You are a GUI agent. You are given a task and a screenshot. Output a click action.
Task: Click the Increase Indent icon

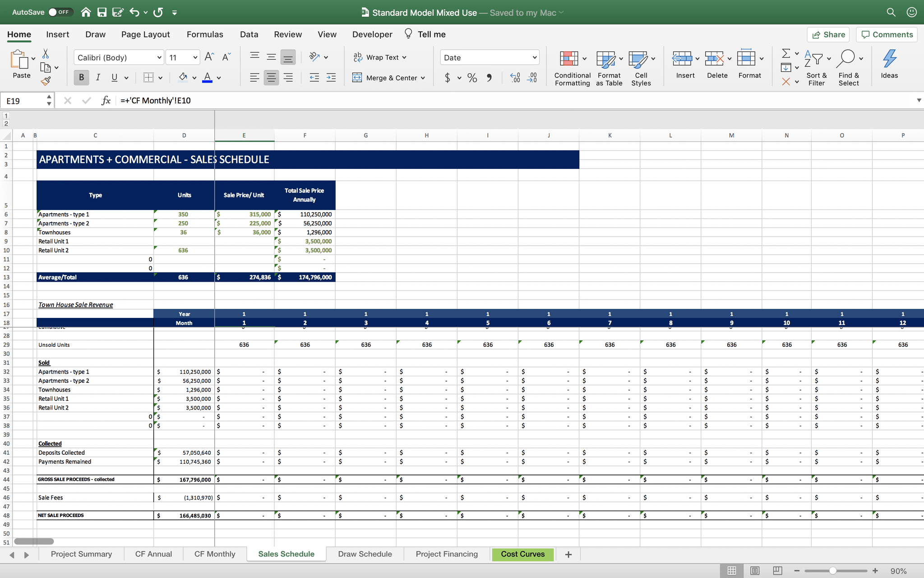click(331, 78)
